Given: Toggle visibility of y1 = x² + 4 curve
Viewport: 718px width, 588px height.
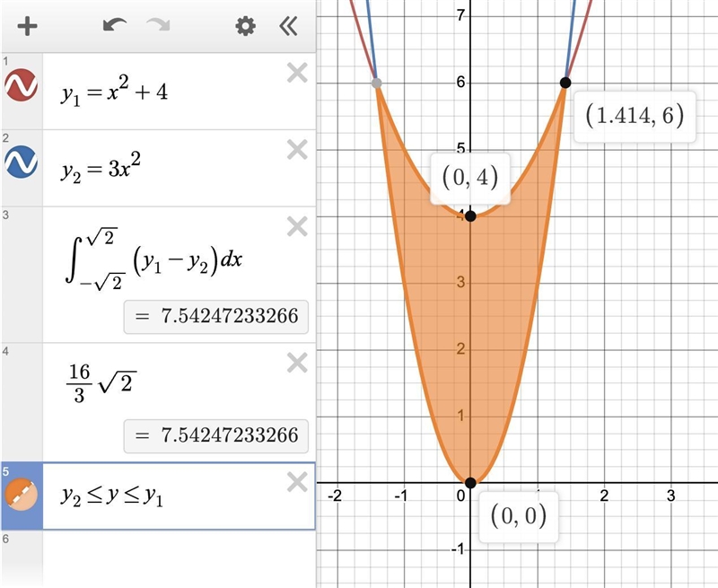Looking at the screenshot, I should point(21,85).
